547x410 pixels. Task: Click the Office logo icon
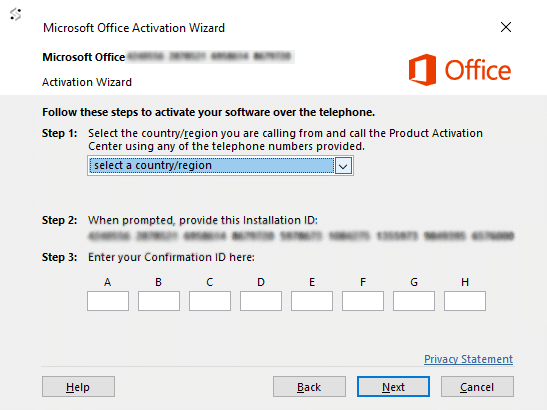422,70
